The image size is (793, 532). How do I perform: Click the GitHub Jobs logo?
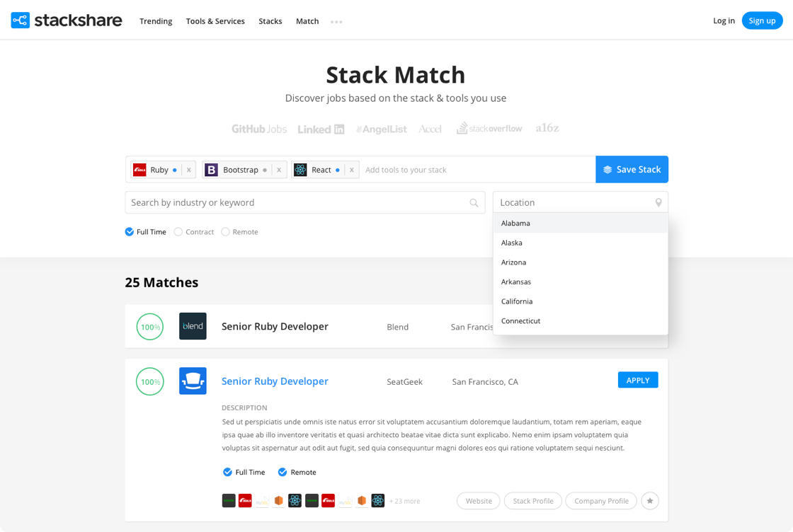259,129
